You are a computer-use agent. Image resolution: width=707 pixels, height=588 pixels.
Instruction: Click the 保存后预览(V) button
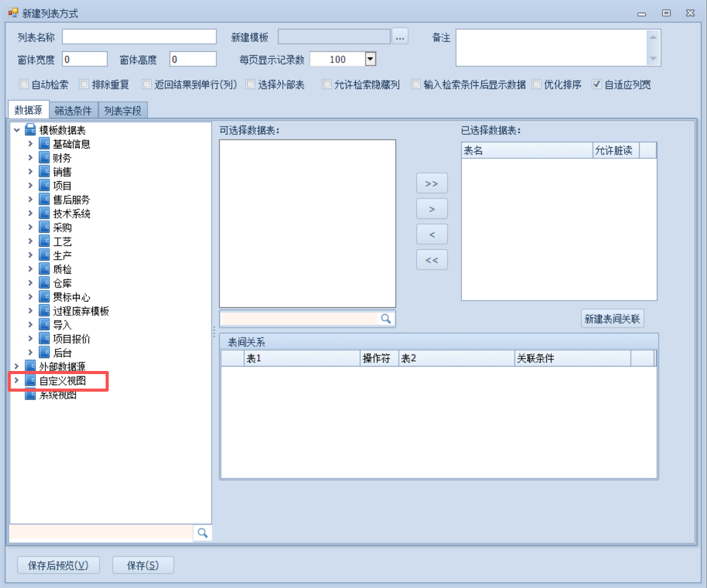point(58,565)
